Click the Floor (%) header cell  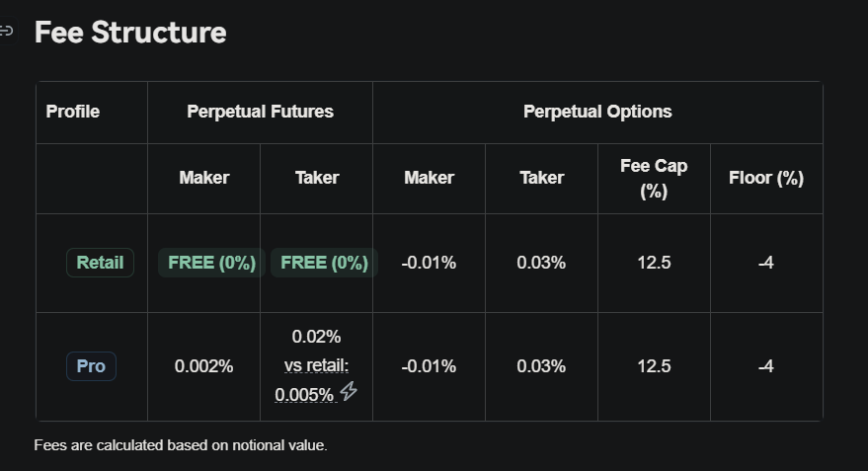[766, 178]
